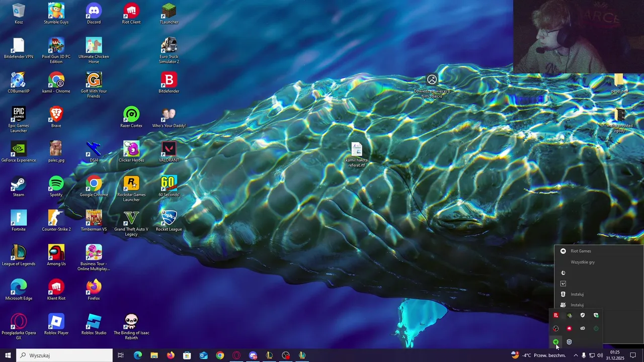Click the Wyszukaj taskbar search box
644x362 pixels.
coord(64,355)
